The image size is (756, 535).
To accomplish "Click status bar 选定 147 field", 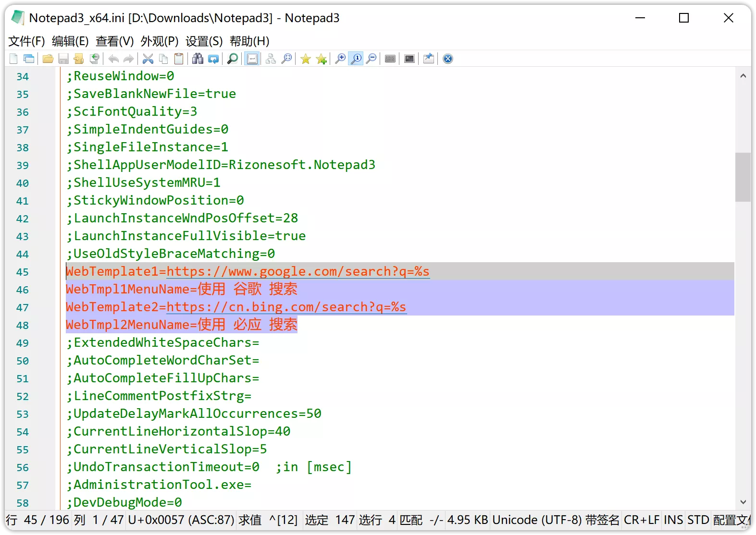I will 330,520.
